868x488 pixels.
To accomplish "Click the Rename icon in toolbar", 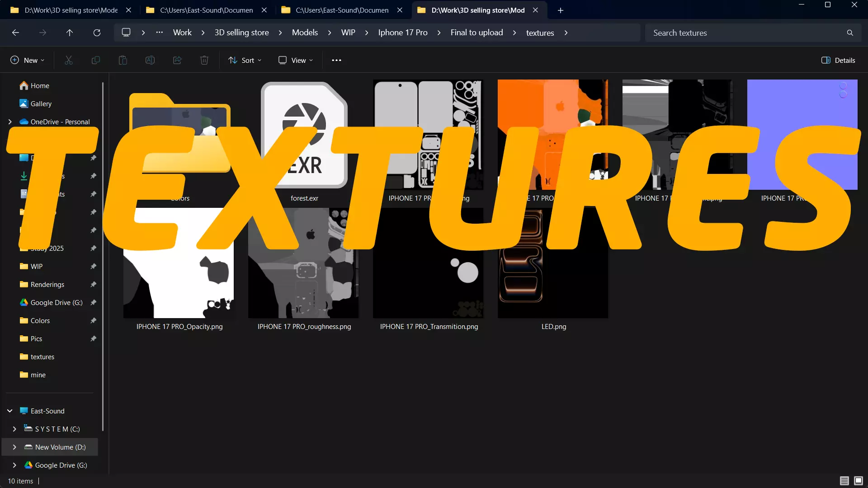I will pos(150,60).
